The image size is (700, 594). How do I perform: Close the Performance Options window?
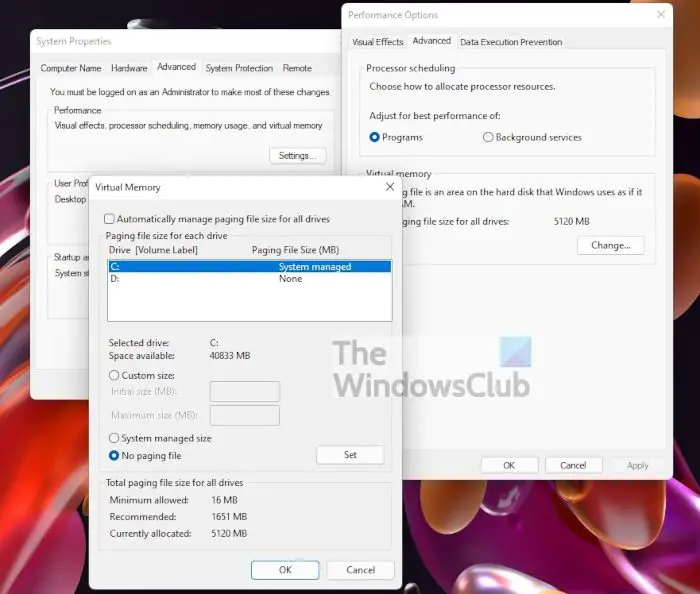pyautogui.click(x=661, y=15)
